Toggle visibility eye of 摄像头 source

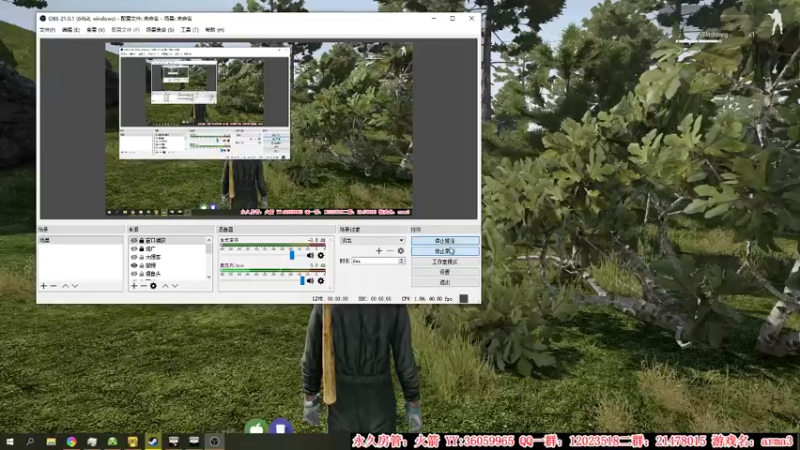tap(134, 273)
